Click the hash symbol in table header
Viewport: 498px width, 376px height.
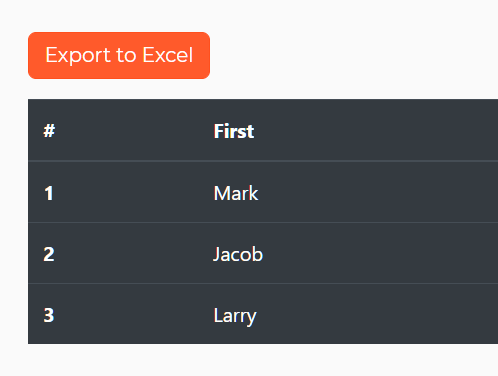[49, 131]
